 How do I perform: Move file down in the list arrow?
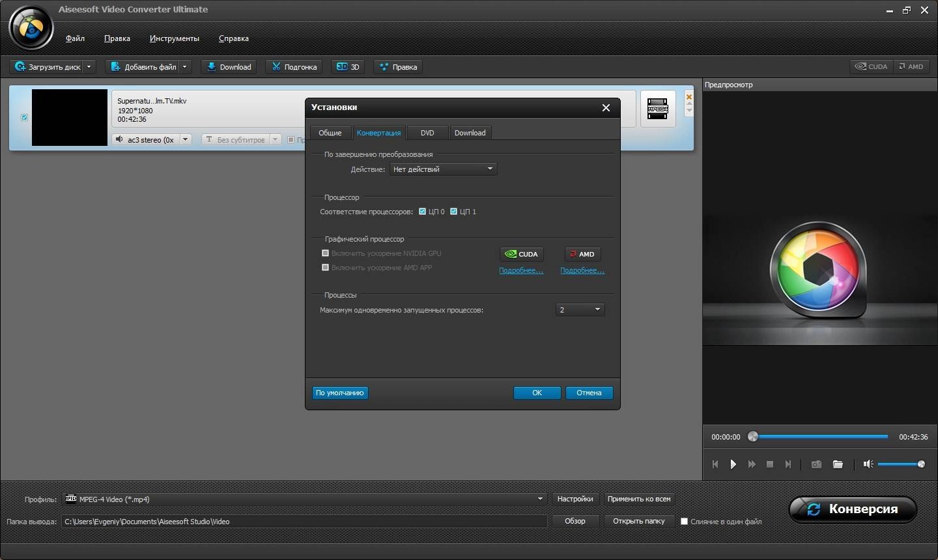pyautogui.click(x=689, y=111)
